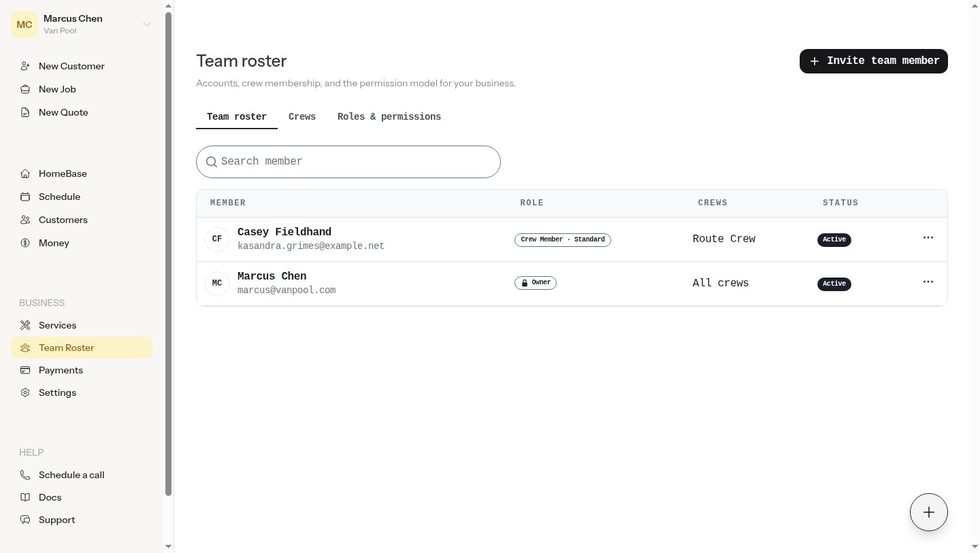Click the lock icon on Owner badge
The width and height of the screenshot is (980, 553).
coord(525,282)
